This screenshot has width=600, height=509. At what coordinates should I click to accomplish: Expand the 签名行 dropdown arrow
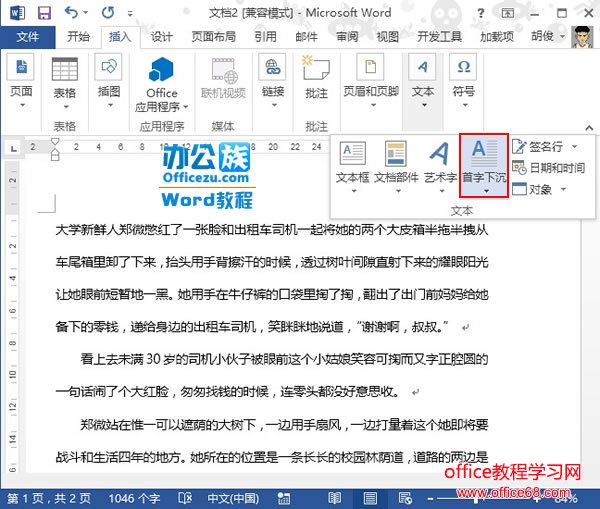574,146
